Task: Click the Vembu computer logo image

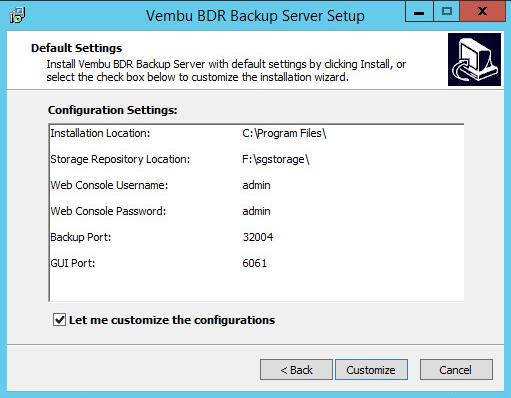Action: (x=474, y=59)
